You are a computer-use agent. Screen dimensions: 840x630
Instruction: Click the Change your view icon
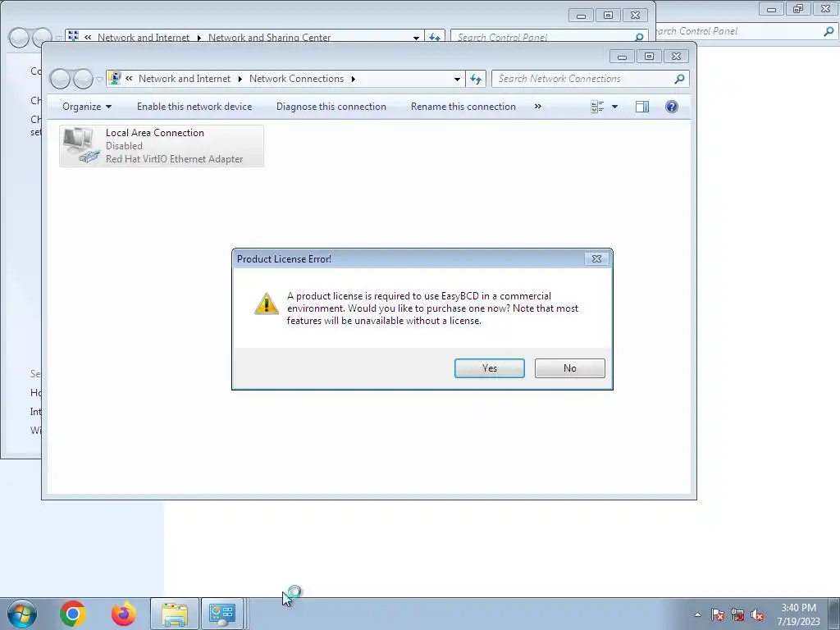(x=597, y=107)
